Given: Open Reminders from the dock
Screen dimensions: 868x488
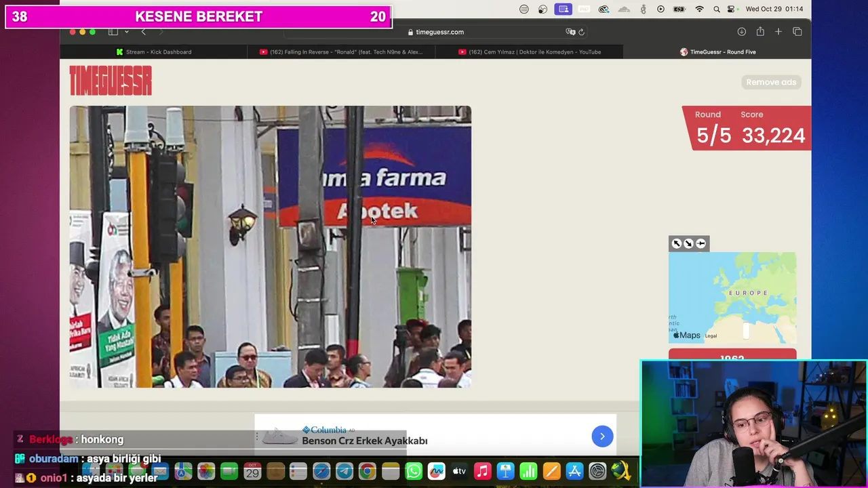Looking at the screenshot, I should (x=298, y=470).
